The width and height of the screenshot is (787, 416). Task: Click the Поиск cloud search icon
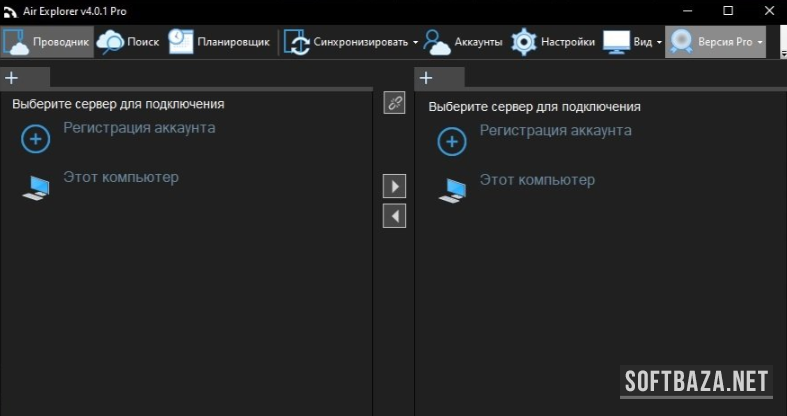110,42
